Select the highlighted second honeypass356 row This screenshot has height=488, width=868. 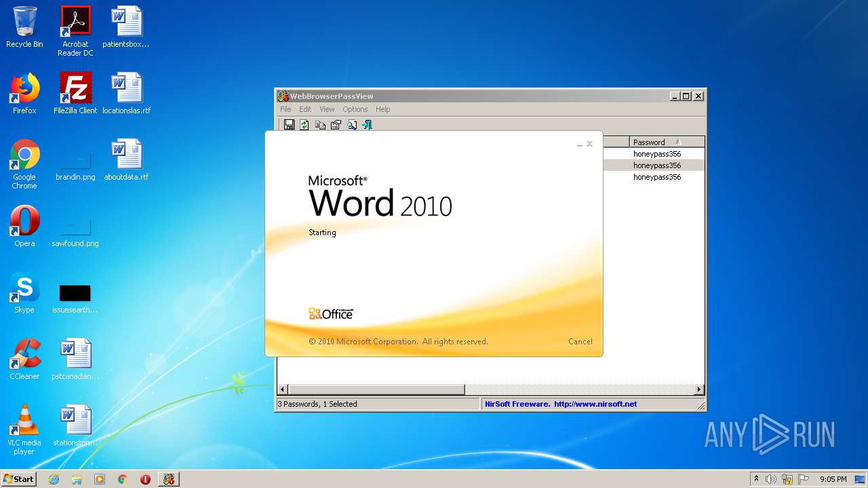point(656,165)
